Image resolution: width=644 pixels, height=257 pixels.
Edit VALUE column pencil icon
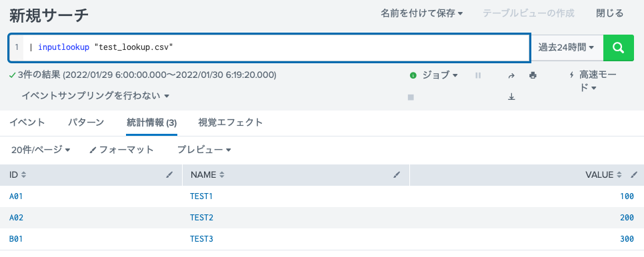click(635, 175)
